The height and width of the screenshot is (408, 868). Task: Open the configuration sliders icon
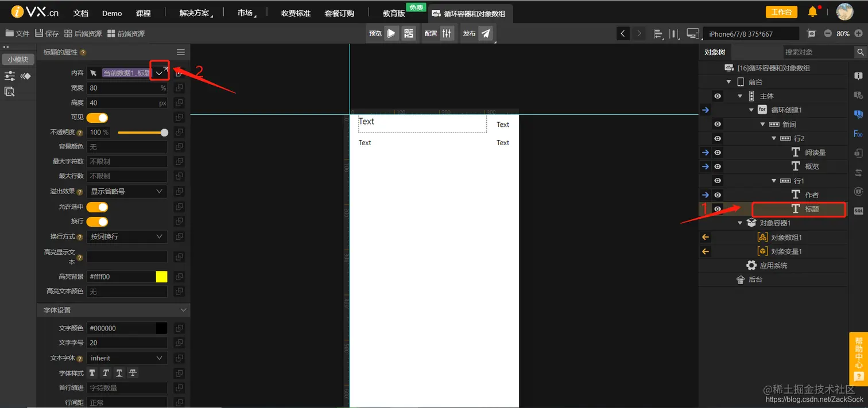[x=447, y=33]
